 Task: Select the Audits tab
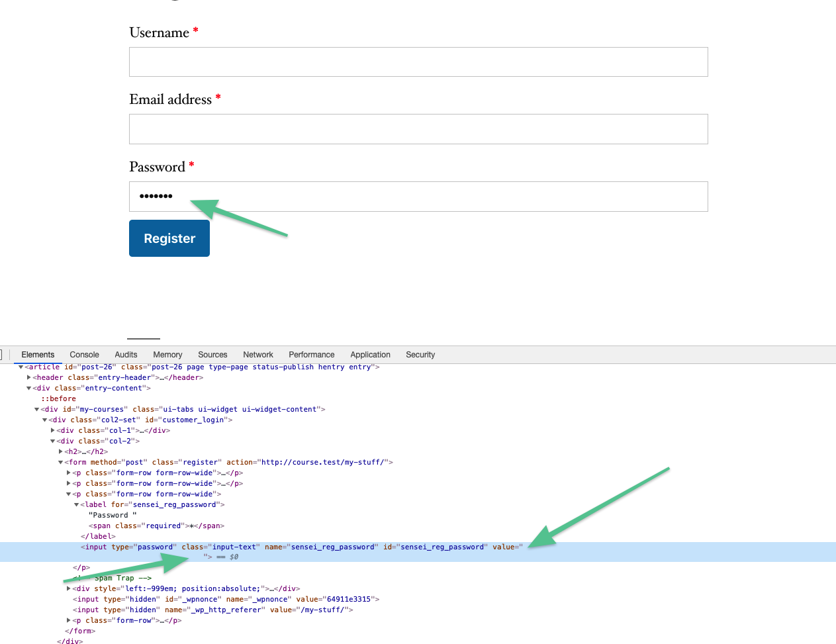pos(126,355)
